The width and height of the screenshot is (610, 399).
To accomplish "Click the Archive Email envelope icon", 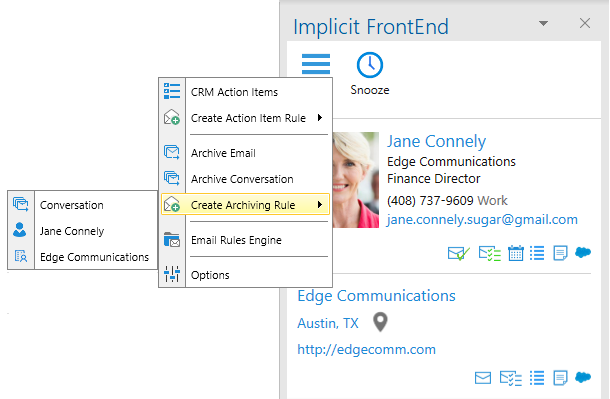I will (172, 152).
